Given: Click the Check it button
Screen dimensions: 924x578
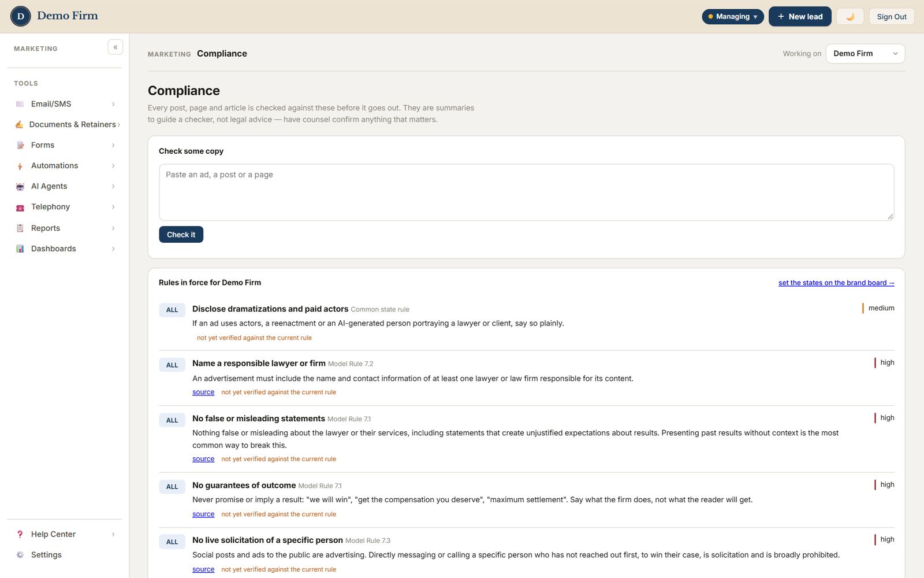Looking at the screenshot, I should [x=181, y=235].
